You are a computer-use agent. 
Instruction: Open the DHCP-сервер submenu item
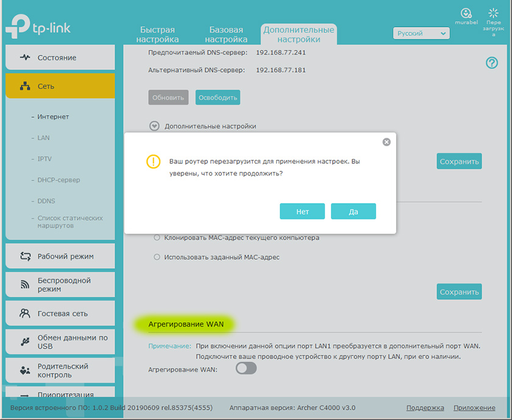point(59,180)
